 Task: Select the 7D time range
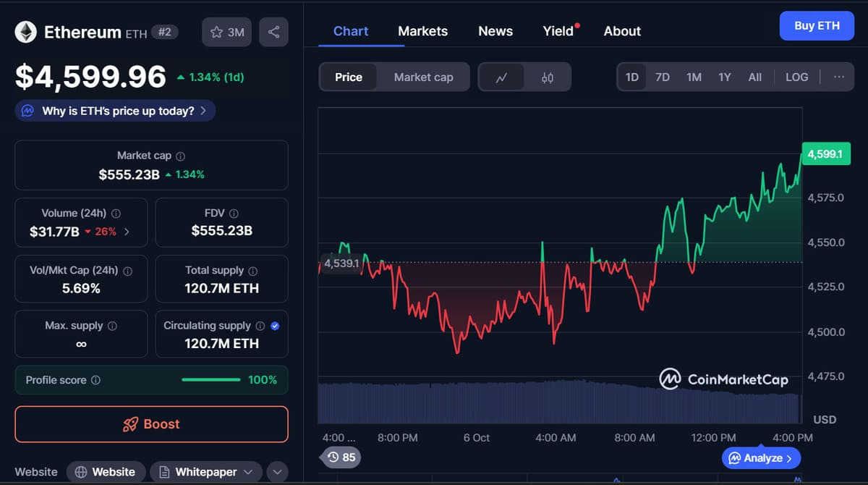coord(662,77)
